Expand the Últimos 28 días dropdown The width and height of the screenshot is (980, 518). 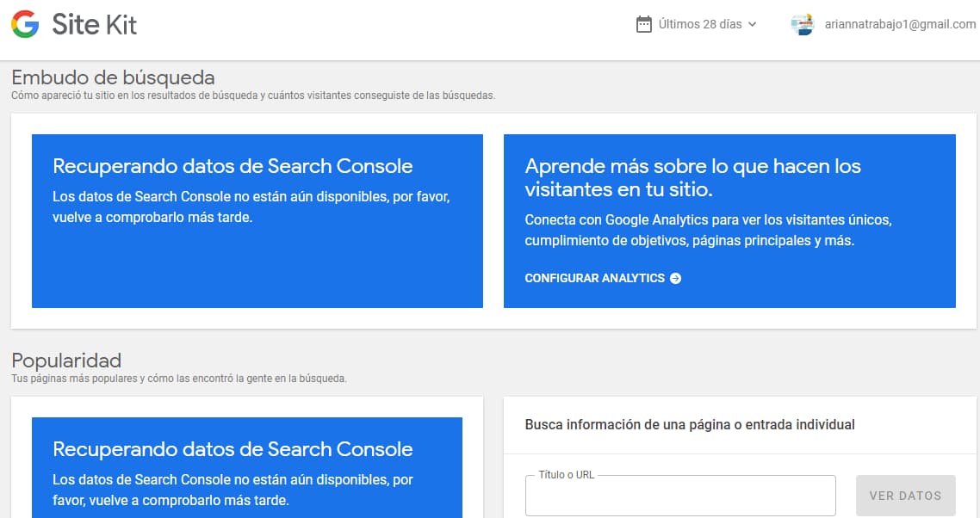[697, 24]
